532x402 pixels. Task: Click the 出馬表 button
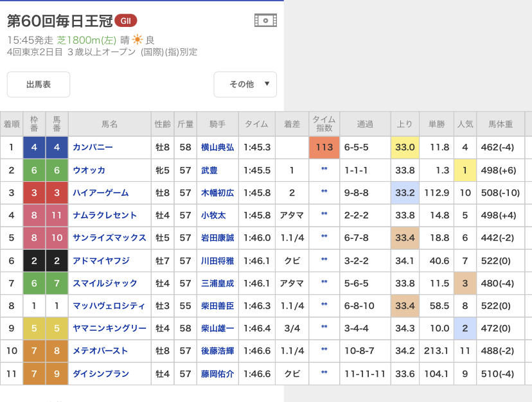39,84
